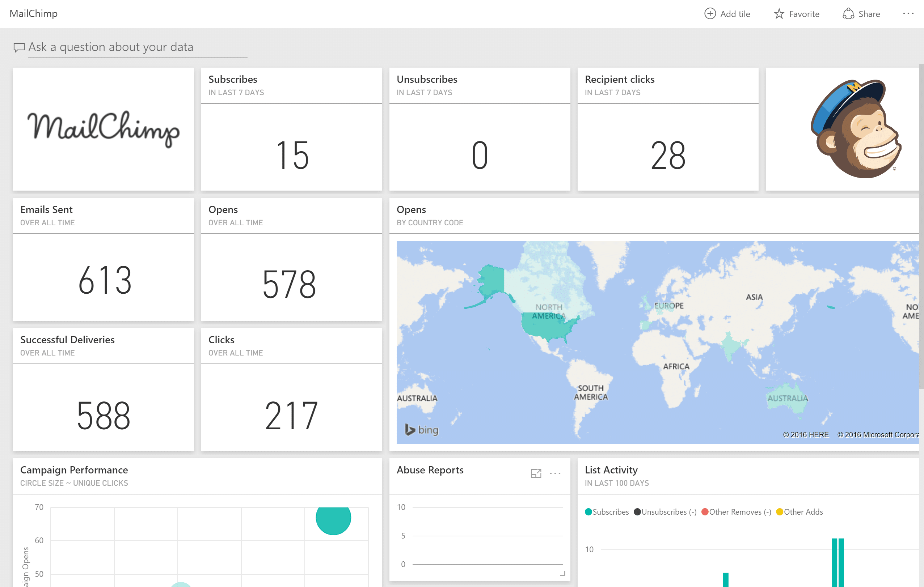Click the Campaign Performance tile title
924x587 pixels.
click(74, 470)
